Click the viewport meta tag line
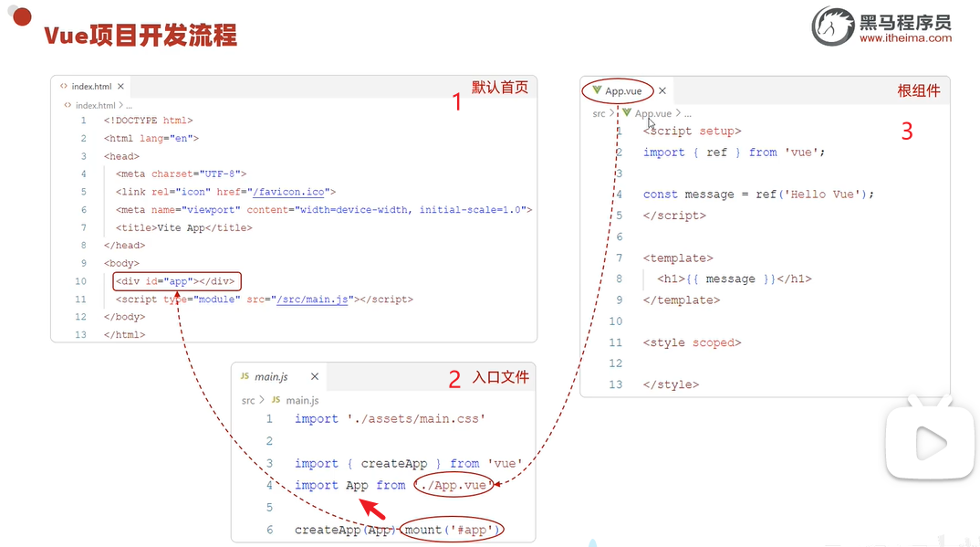The image size is (980, 547). tap(324, 210)
